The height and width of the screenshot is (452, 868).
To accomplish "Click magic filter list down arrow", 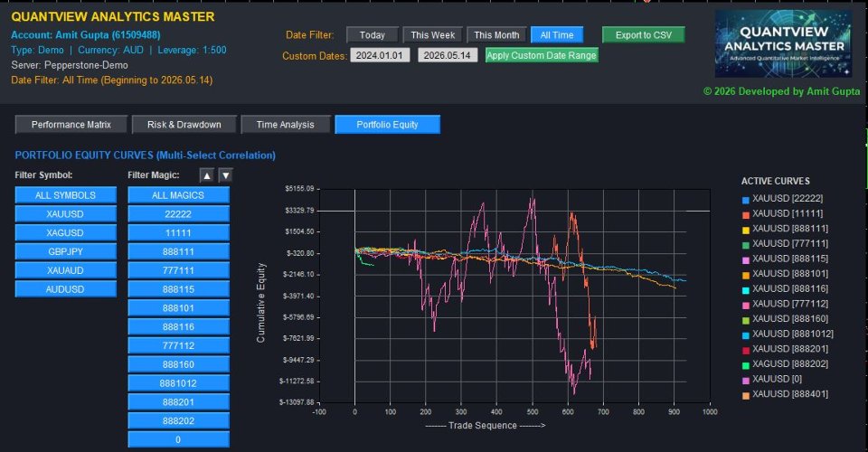I will (x=225, y=175).
